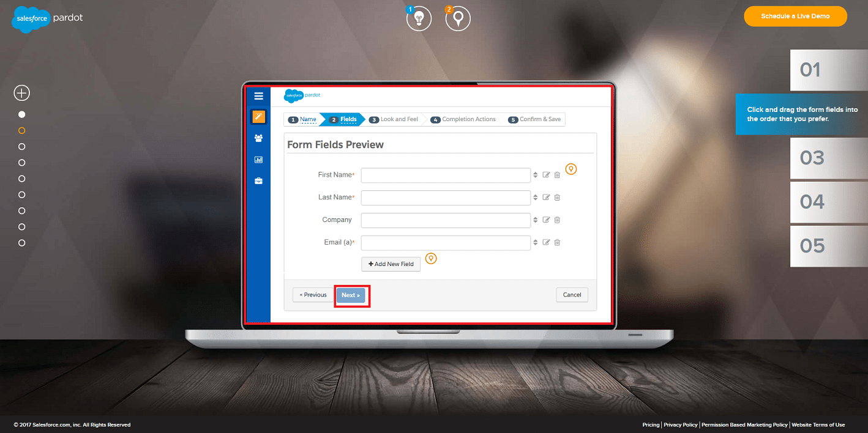868x433 pixels.
Task: Click the edit icon for Company
Action: 547,220
